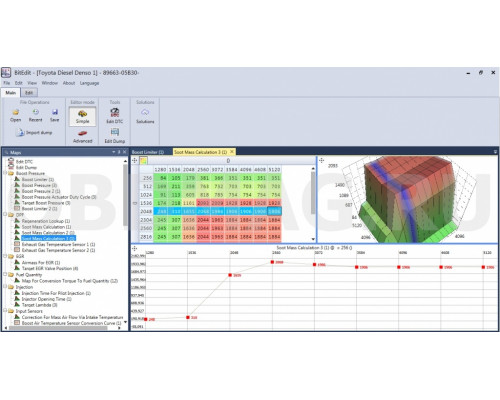The image size is (500, 400).
Task: Select Soot Mass Calculation 2 map
Action: click(48, 233)
